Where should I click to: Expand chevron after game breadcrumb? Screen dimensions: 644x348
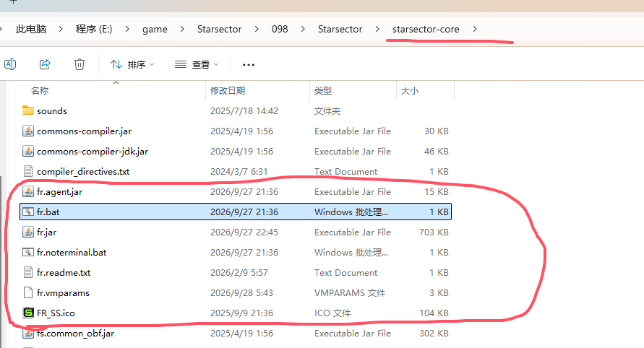tap(182, 29)
